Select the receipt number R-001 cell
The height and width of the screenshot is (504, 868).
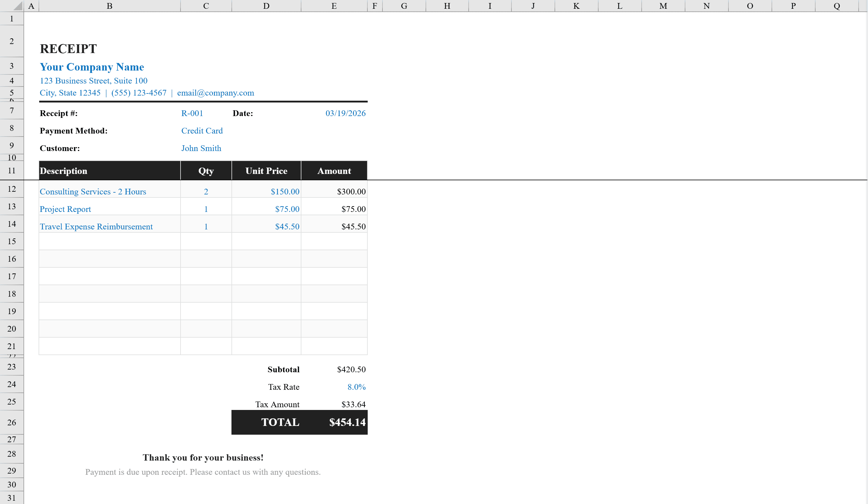[192, 113]
